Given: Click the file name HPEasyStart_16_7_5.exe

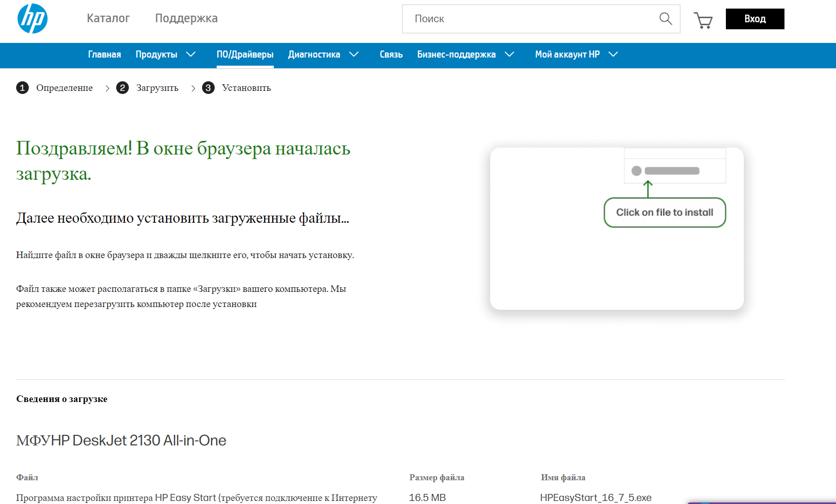Looking at the screenshot, I should coord(596,497).
